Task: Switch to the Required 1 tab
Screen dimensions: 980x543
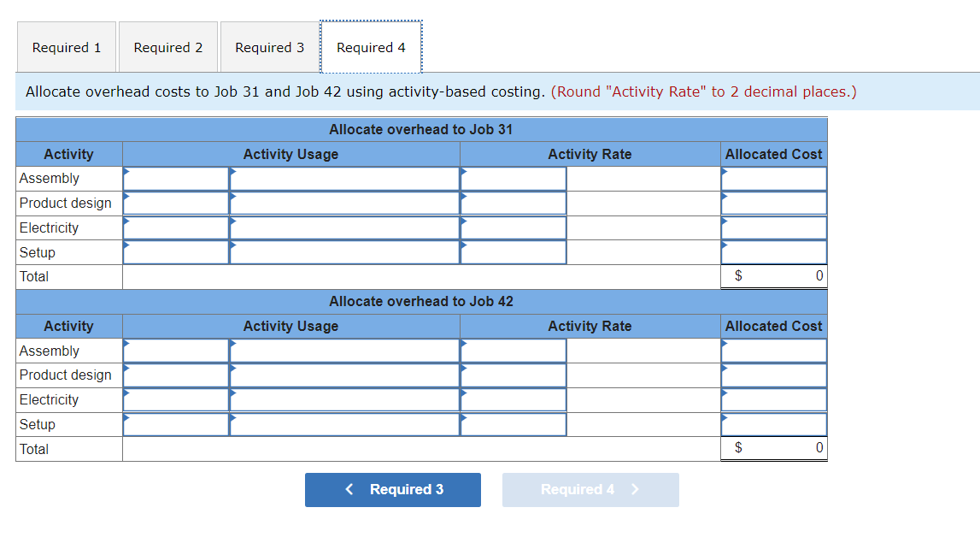Action: pos(66,47)
